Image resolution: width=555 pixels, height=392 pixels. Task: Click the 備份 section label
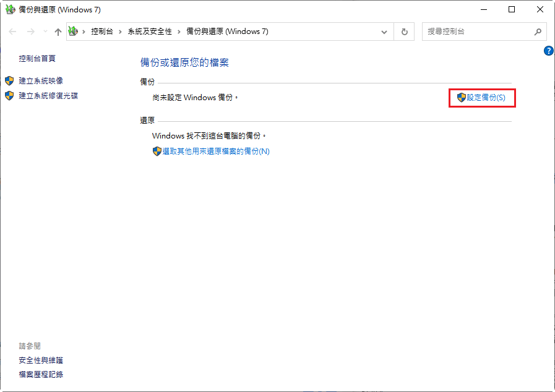tap(147, 82)
